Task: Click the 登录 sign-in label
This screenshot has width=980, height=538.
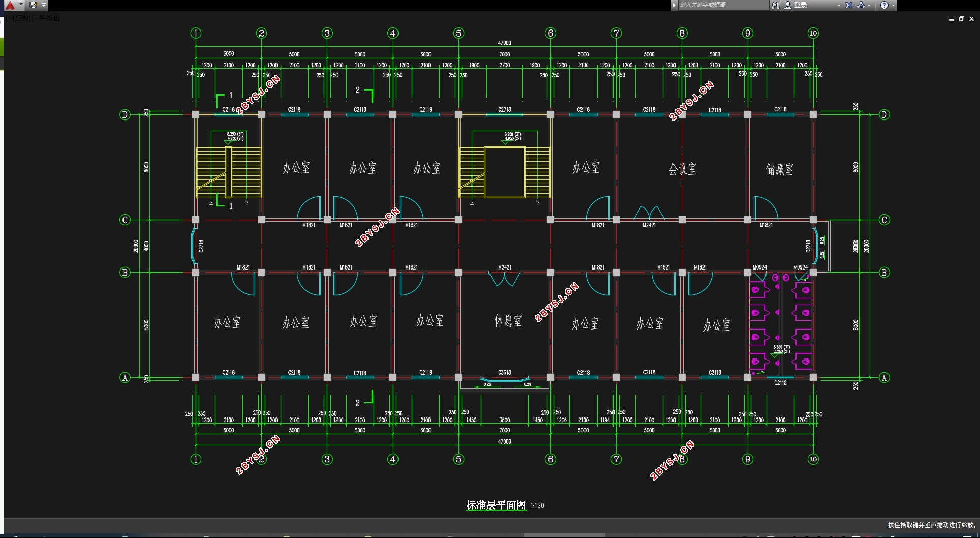Action: tap(801, 5)
